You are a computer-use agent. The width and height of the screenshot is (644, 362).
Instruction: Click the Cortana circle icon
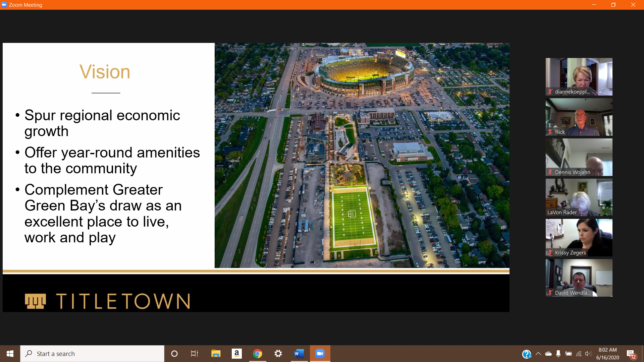pyautogui.click(x=174, y=354)
